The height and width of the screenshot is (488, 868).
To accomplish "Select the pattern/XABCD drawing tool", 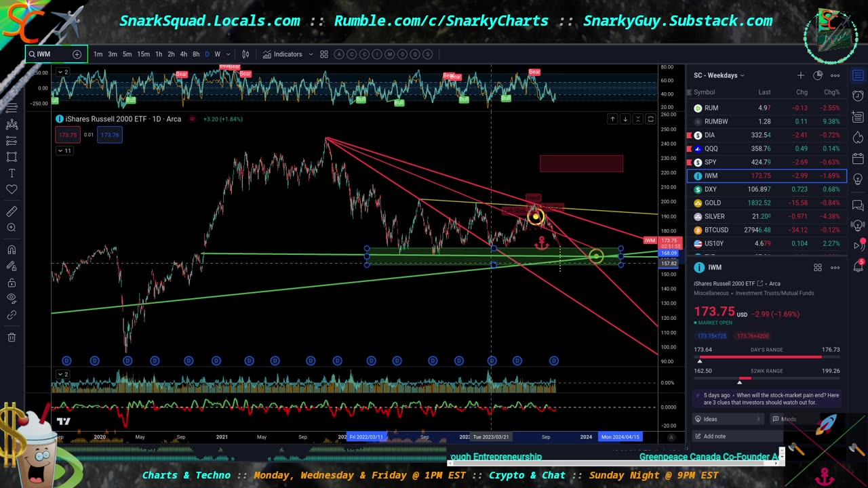I will tap(12, 124).
